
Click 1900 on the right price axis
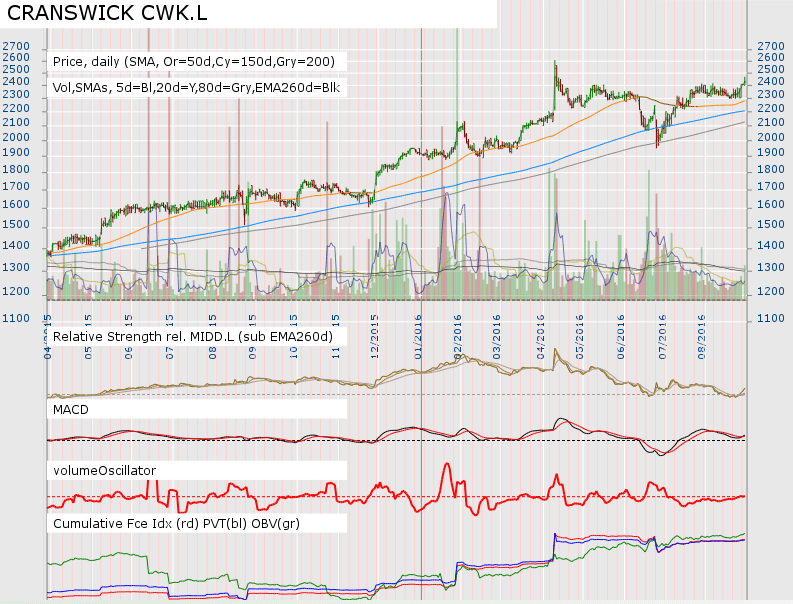[771, 152]
